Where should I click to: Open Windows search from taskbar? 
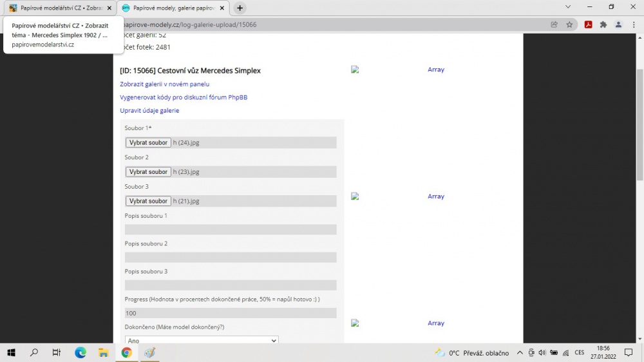pyautogui.click(x=34, y=352)
